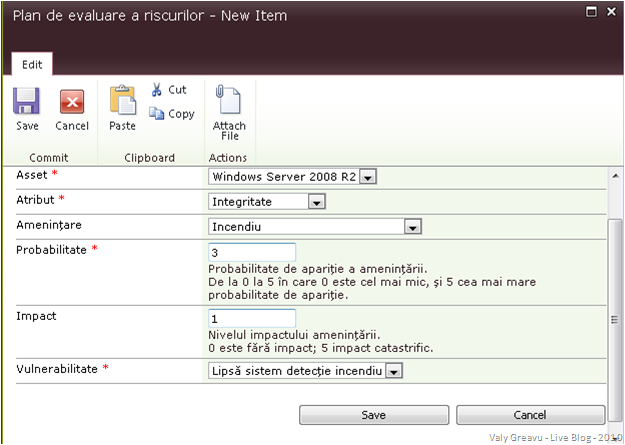625x445 pixels.
Task: Open the Asset dropdown
Action: click(367, 177)
